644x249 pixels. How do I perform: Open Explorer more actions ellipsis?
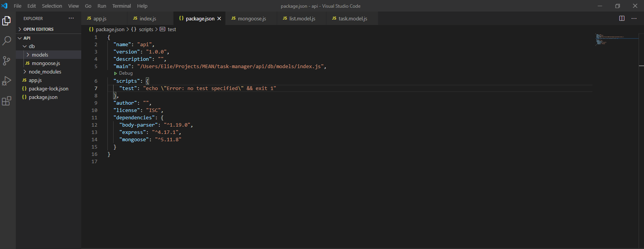coord(71,18)
